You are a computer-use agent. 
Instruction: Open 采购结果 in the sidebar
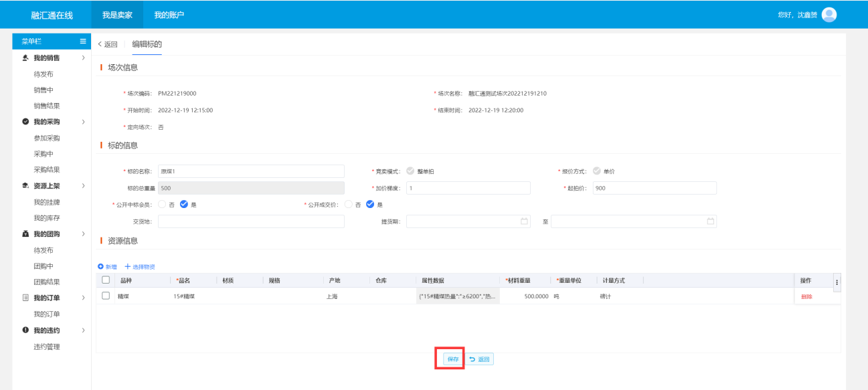[x=47, y=170]
